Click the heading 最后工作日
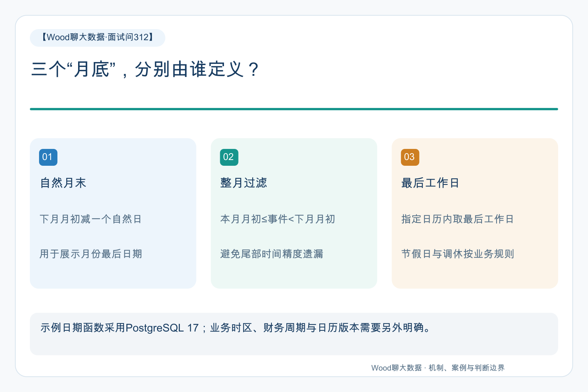This screenshot has width=588, height=392. pos(430,183)
